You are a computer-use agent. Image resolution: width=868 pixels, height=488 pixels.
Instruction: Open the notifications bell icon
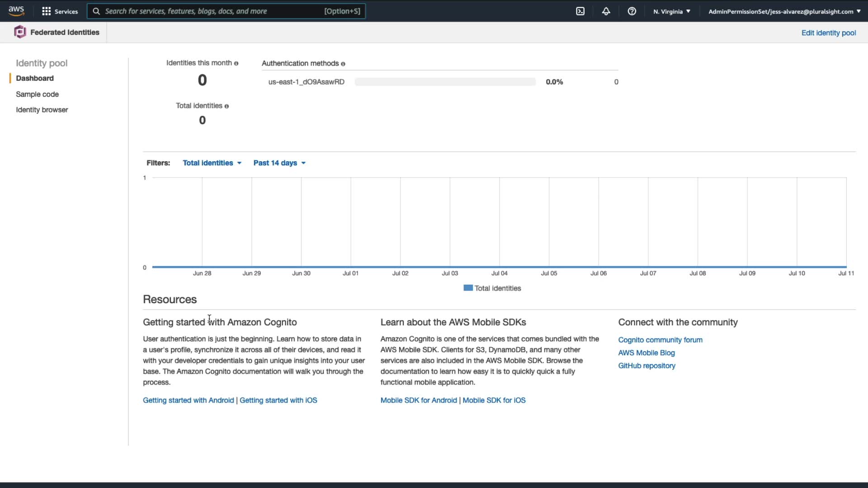tap(606, 11)
